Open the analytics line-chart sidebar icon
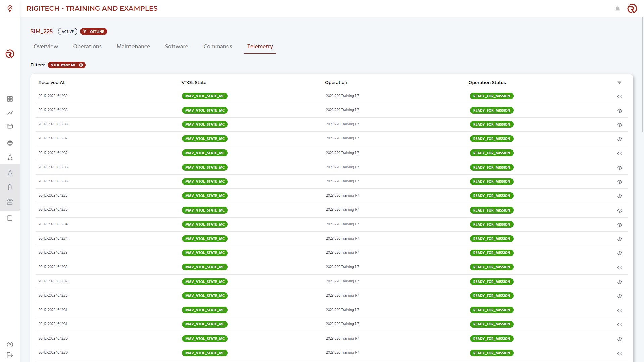 10,113
